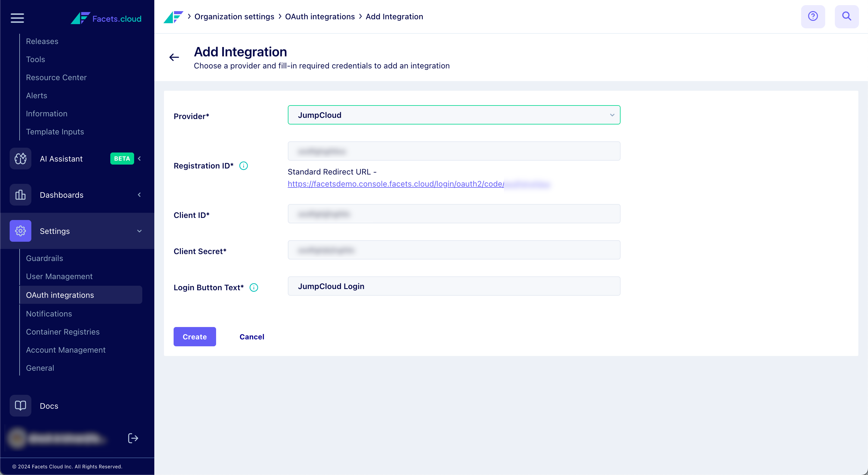The width and height of the screenshot is (868, 475).
Task: Focus the Registration ID input field
Action: tap(454, 151)
